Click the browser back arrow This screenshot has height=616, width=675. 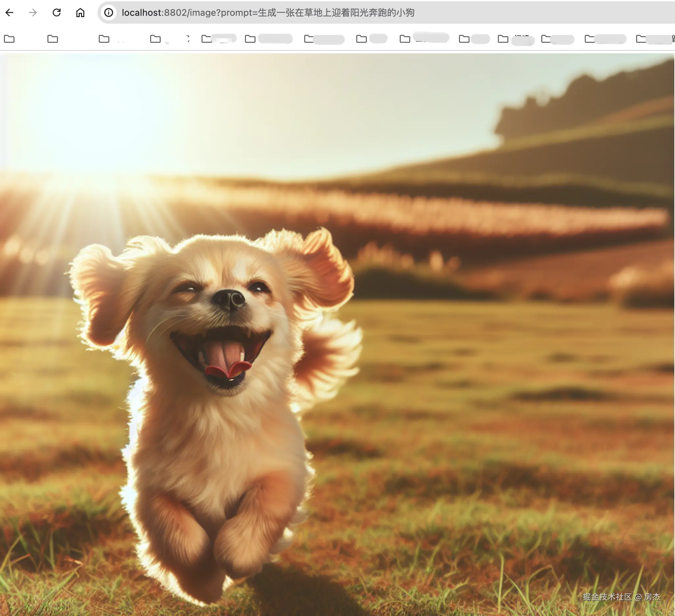tap(9, 13)
